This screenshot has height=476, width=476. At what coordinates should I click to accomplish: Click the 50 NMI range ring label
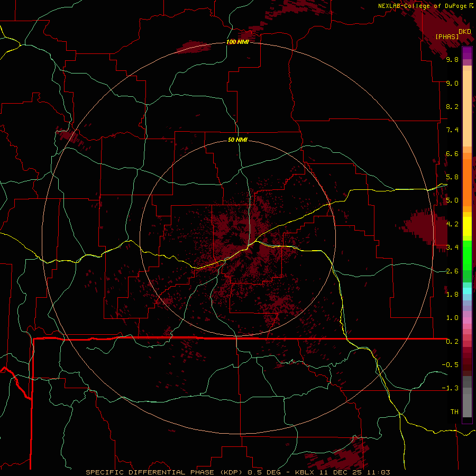[x=237, y=140]
